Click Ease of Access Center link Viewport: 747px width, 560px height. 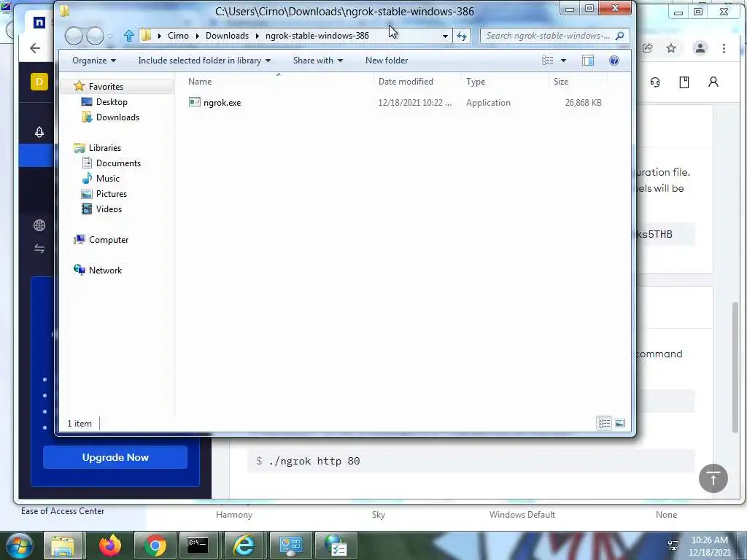[63, 511]
